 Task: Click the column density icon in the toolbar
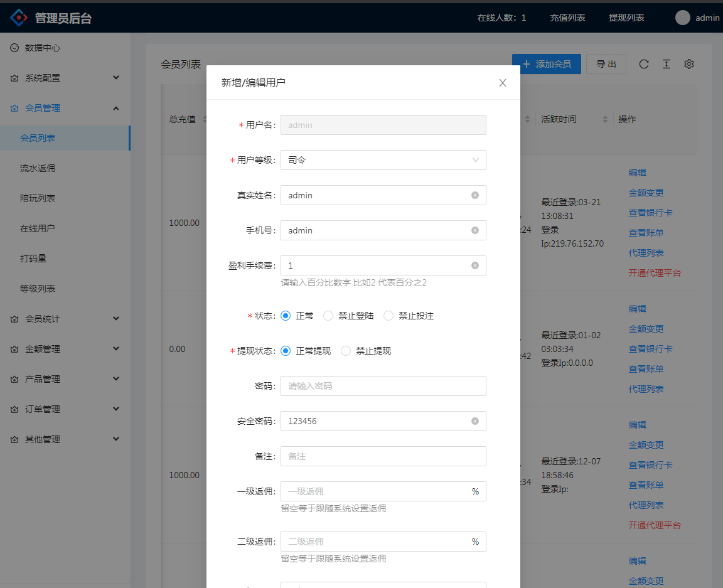pos(667,64)
